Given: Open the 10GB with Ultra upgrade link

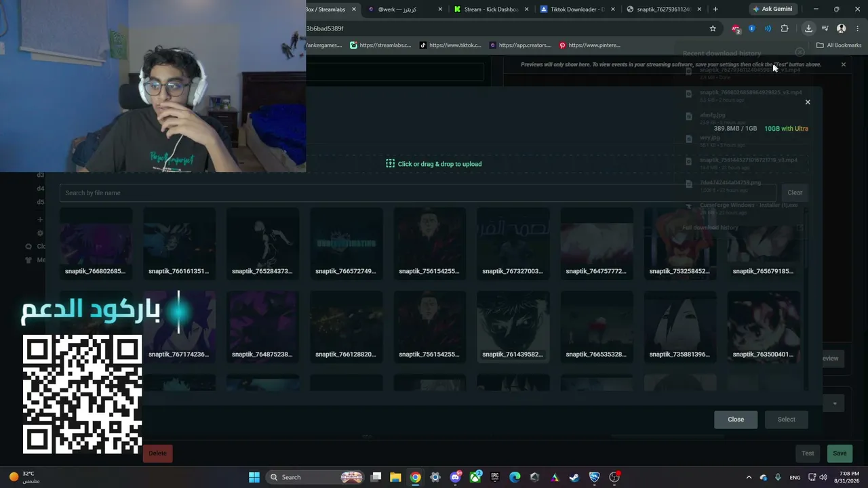Looking at the screenshot, I should point(786,129).
